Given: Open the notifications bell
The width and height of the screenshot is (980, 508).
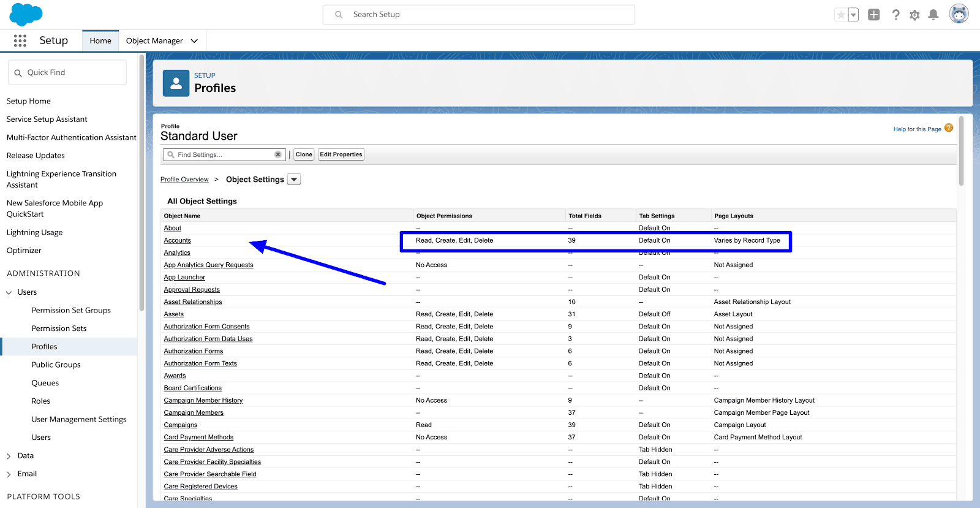Looking at the screenshot, I should 933,15.
